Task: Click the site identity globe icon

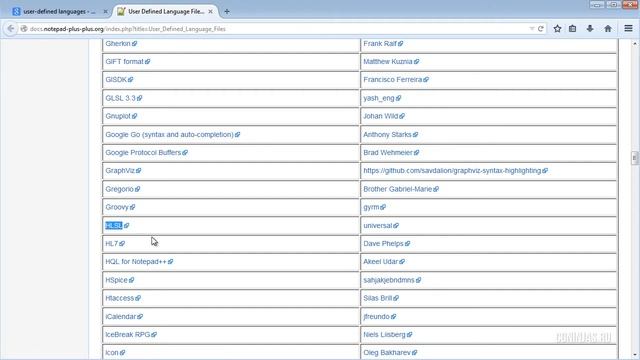Action: pyautogui.click(x=24, y=29)
